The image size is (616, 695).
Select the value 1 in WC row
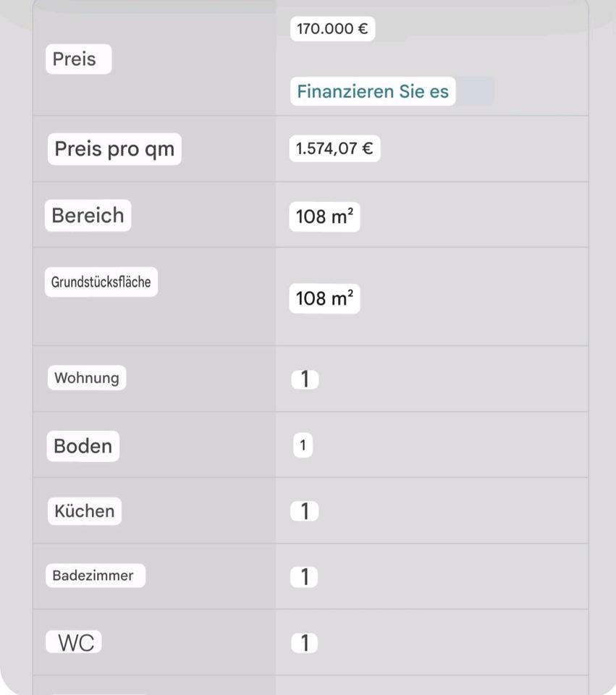pos(305,643)
